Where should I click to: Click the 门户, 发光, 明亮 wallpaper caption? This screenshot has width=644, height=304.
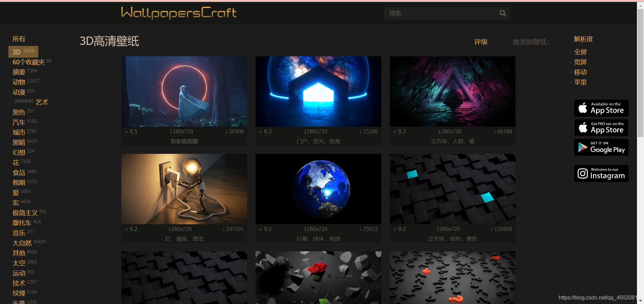click(x=318, y=141)
